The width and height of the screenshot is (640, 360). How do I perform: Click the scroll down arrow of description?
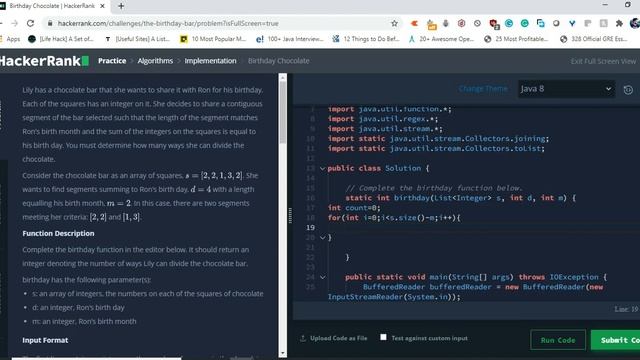click(282, 353)
